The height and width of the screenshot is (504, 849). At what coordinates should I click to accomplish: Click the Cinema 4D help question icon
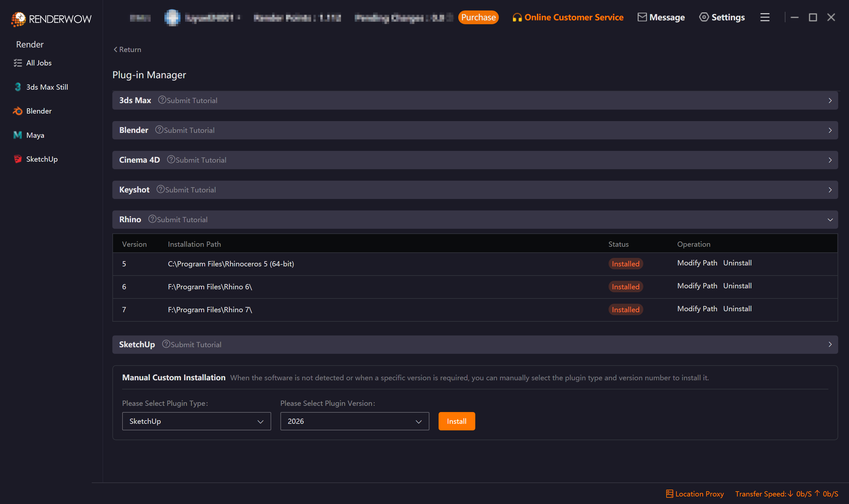tap(171, 159)
